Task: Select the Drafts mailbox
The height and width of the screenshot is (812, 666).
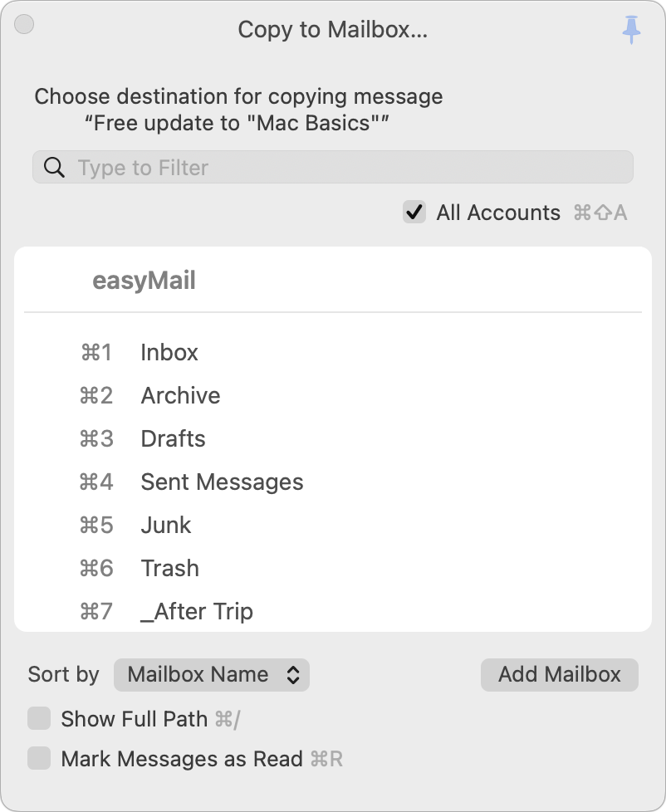Action: tap(173, 439)
